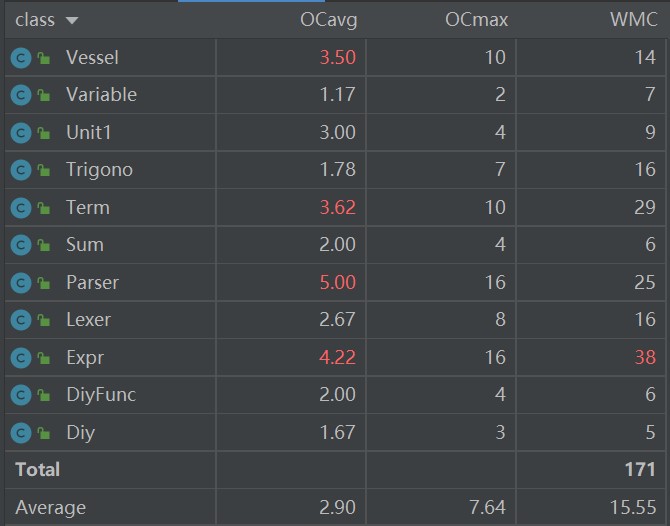Click the class icon beside Vessel

click(21, 58)
